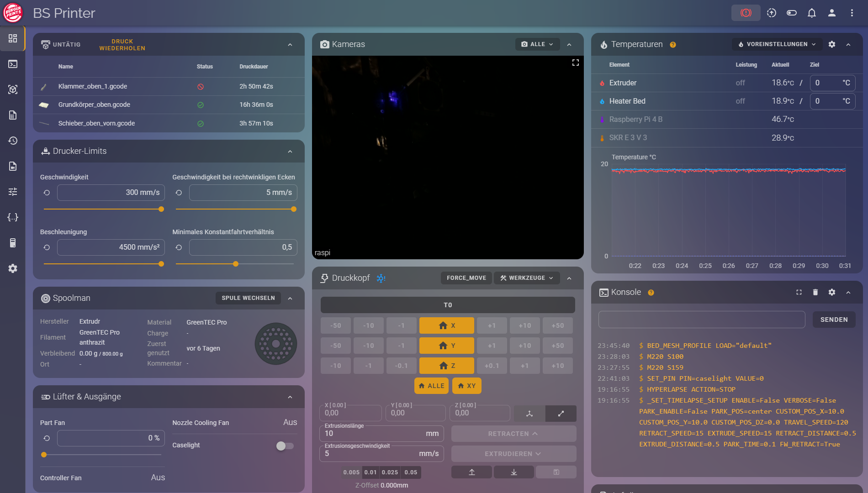The width and height of the screenshot is (868, 493).
Task: Open the Console page from the sidebar
Action: click(12, 64)
